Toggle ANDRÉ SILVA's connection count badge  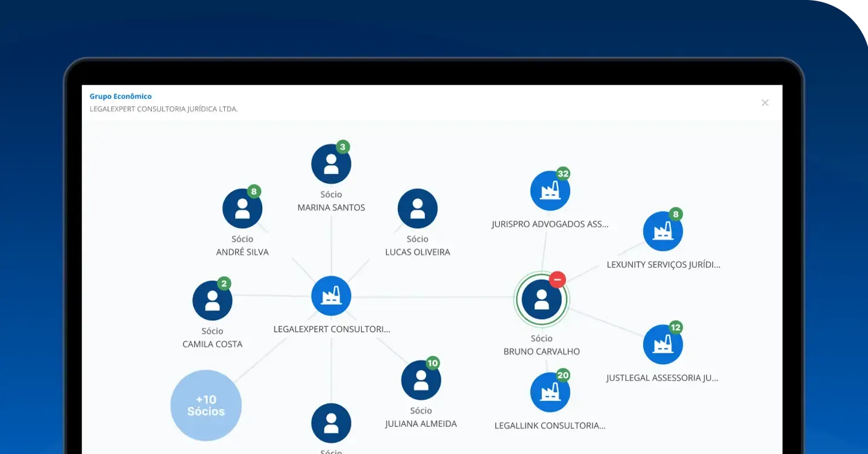pyautogui.click(x=254, y=191)
